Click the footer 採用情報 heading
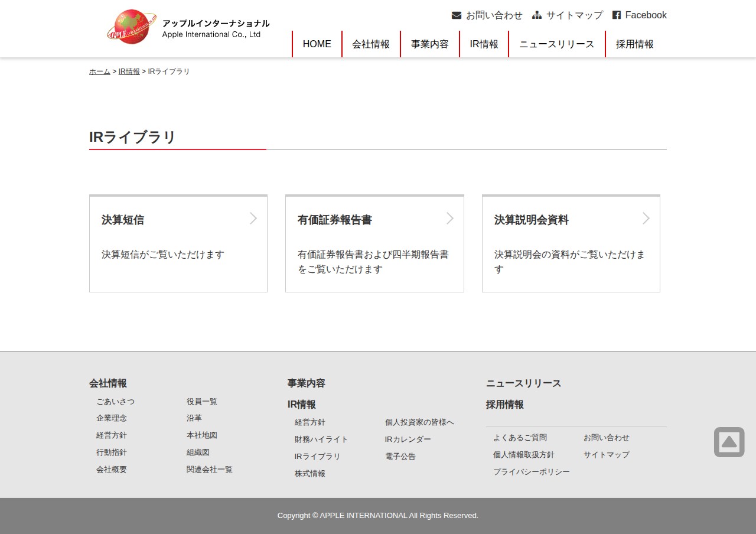 pyautogui.click(x=505, y=405)
